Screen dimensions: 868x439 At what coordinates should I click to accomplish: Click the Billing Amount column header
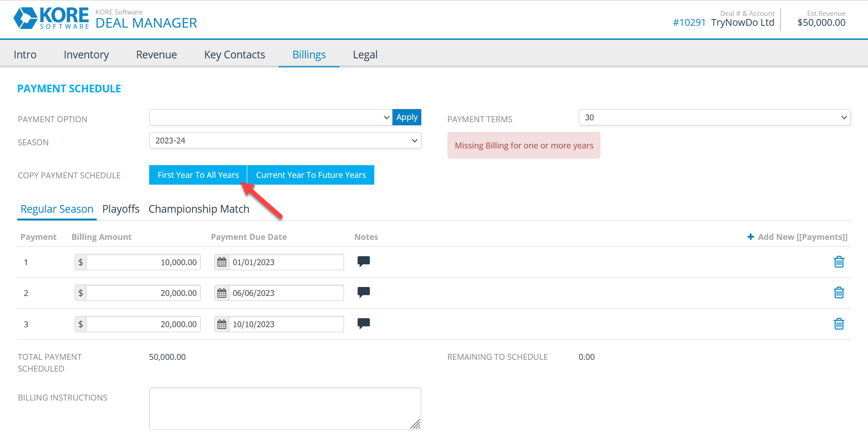tap(101, 237)
